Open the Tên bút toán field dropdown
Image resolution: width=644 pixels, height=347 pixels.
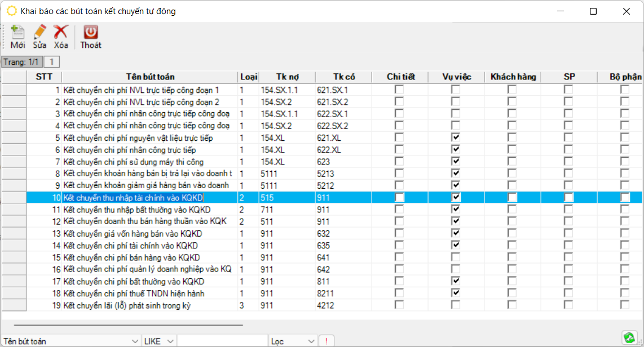tap(135, 341)
